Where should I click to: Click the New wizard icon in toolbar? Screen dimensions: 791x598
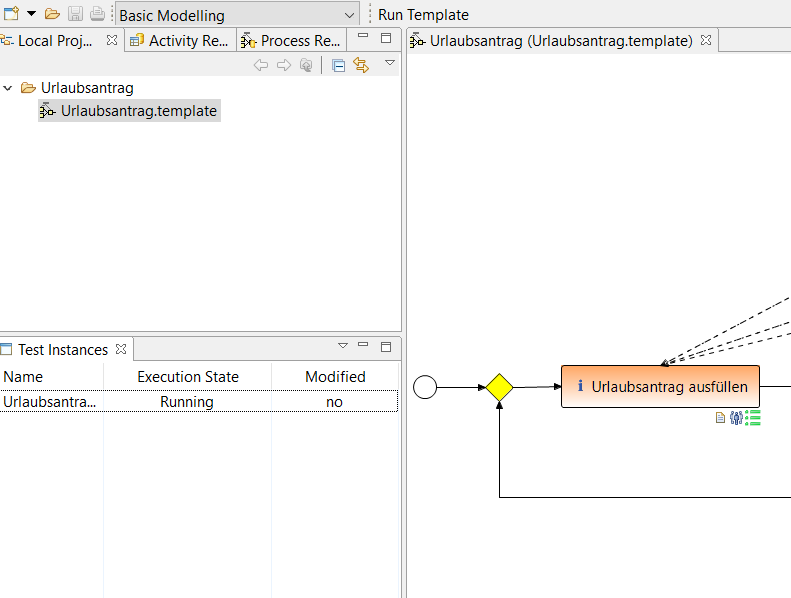(x=11, y=14)
